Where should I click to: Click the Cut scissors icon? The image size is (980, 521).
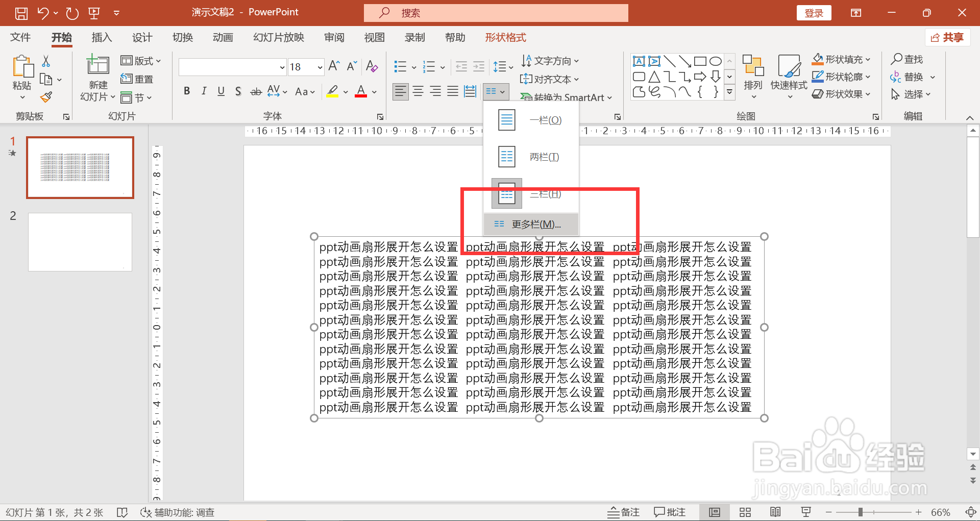pyautogui.click(x=46, y=61)
